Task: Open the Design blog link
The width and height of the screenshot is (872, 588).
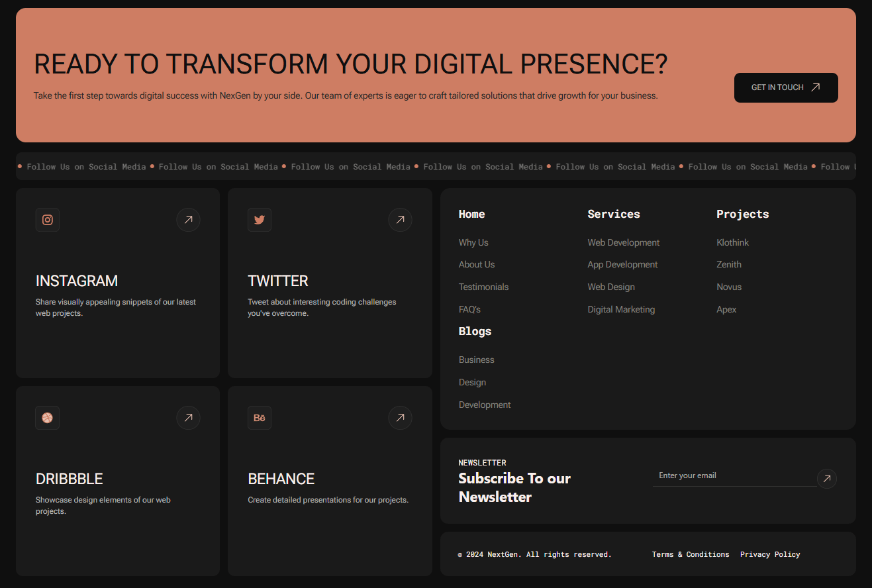Action: (x=472, y=382)
